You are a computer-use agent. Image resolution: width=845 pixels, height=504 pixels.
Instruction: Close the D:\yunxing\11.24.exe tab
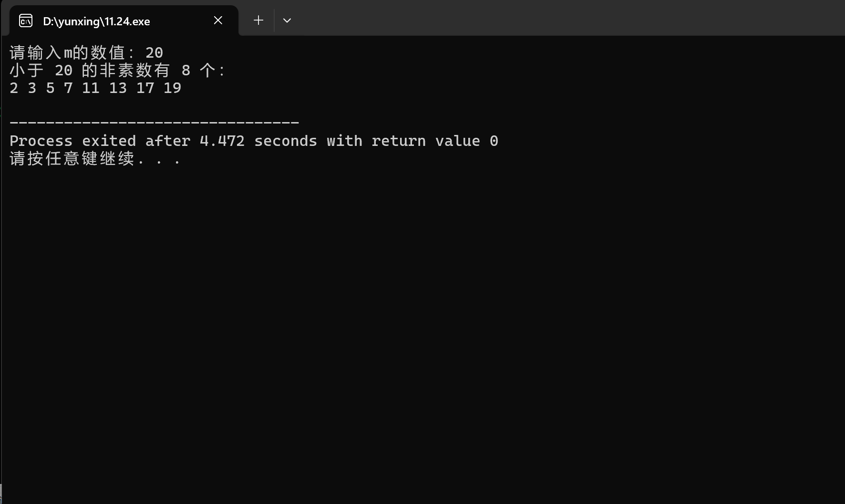click(x=218, y=20)
